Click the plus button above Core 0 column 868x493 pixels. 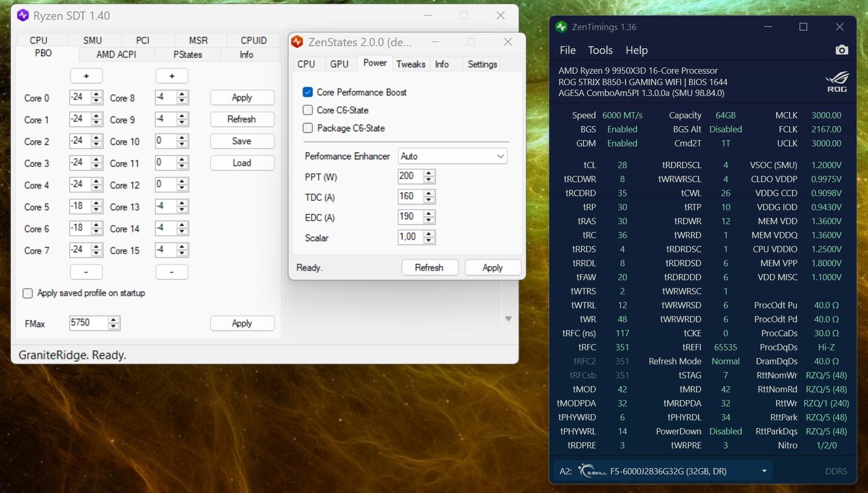pyautogui.click(x=86, y=76)
